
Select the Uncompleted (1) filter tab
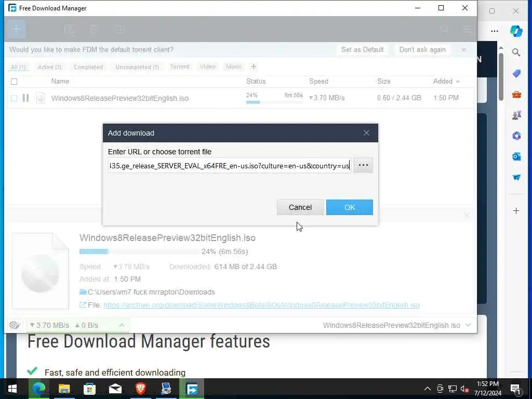(x=137, y=67)
